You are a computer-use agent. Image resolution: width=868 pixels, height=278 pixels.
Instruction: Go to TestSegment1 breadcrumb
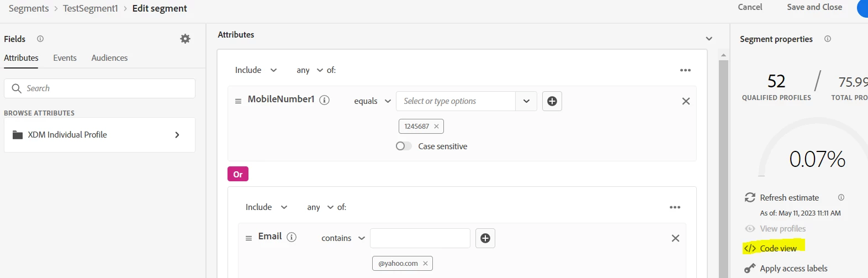click(91, 8)
